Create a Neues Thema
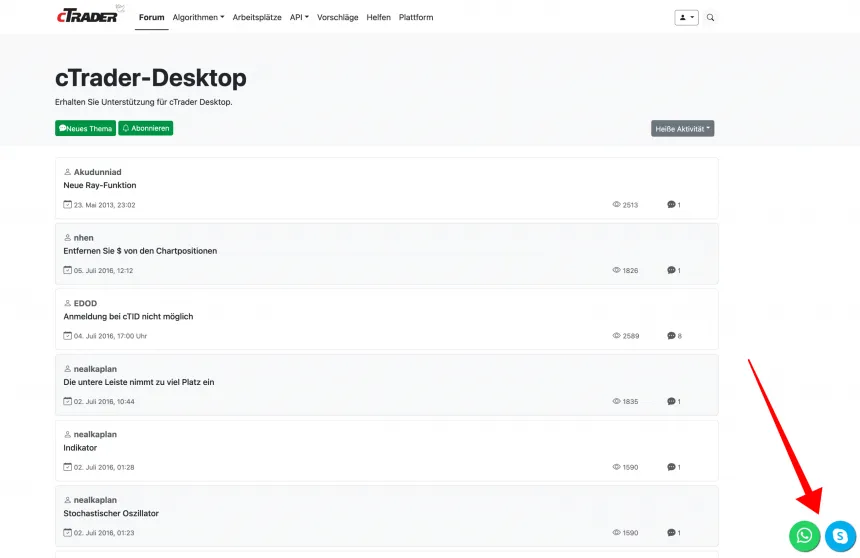860x558 pixels. coord(85,129)
